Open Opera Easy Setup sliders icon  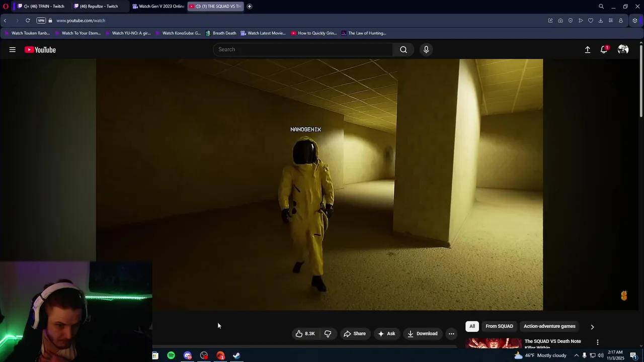(x=611, y=21)
